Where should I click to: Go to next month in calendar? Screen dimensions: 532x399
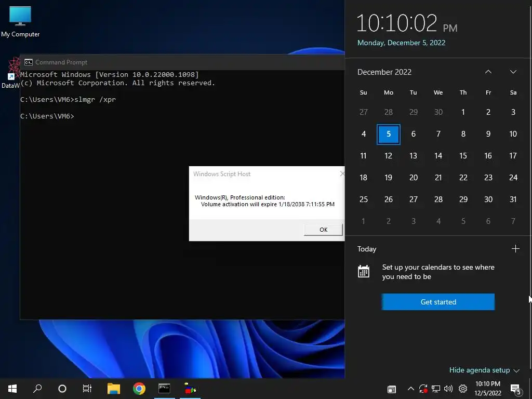click(x=513, y=72)
